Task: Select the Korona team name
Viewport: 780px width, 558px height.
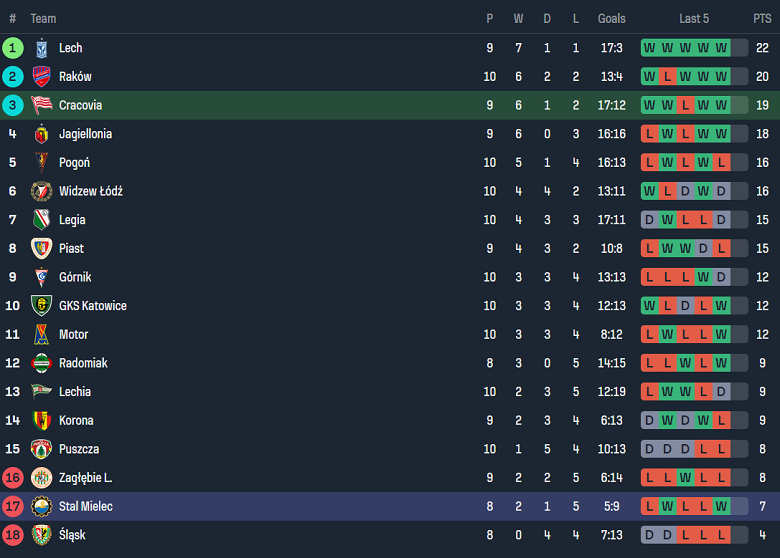Action: coord(76,421)
